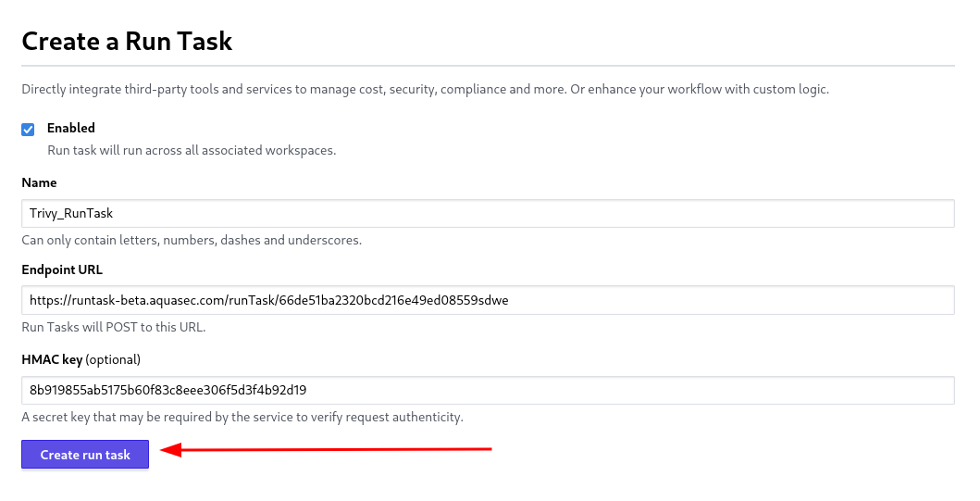Click the "A secret key" helper text
The width and height of the screenshot is (980, 501).
pos(242,417)
